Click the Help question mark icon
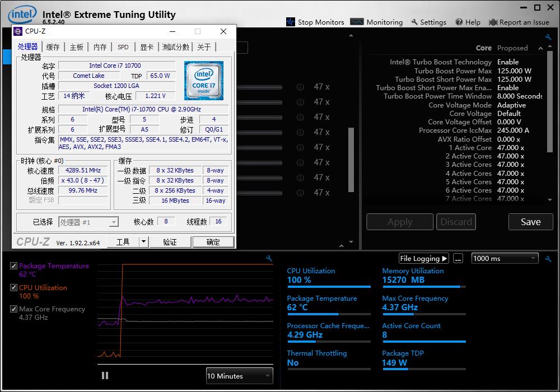Image resolution: width=560 pixels, height=392 pixels. pos(459,22)
